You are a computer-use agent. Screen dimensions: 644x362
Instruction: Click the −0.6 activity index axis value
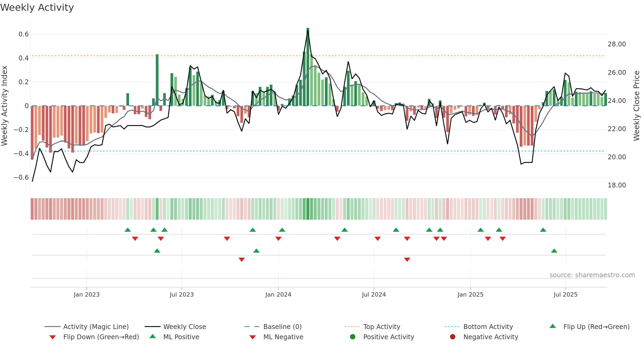(x=21, y=178)
